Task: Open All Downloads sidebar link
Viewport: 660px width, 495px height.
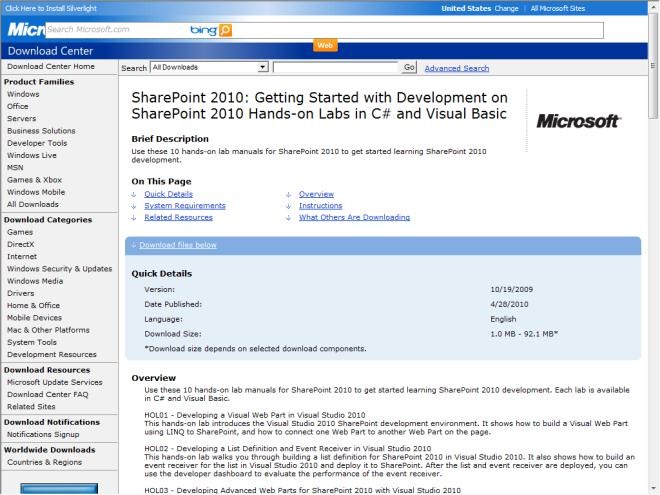Action: pyautogui.click(x=33, y=204)
